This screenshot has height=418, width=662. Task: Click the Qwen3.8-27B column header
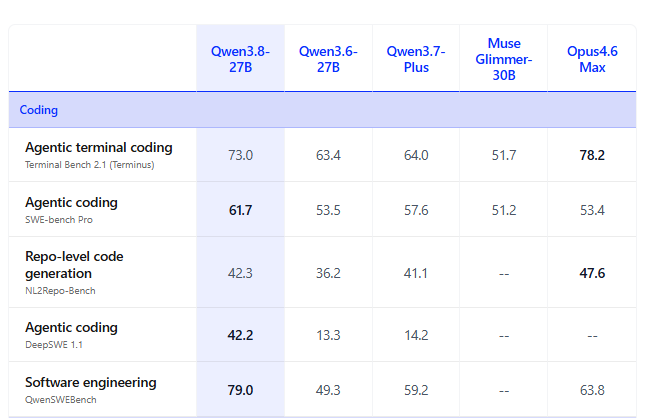pyautogui.click(x=240, y=59)
